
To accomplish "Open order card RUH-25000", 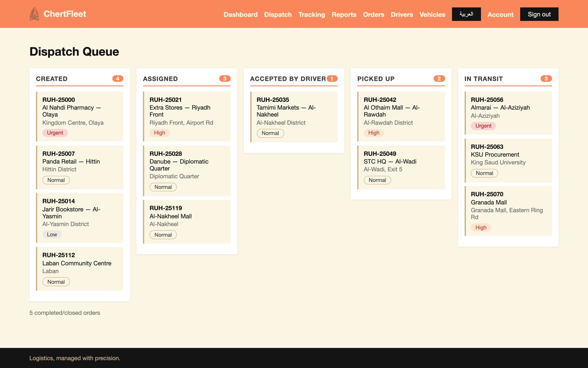I will [80, 116].
